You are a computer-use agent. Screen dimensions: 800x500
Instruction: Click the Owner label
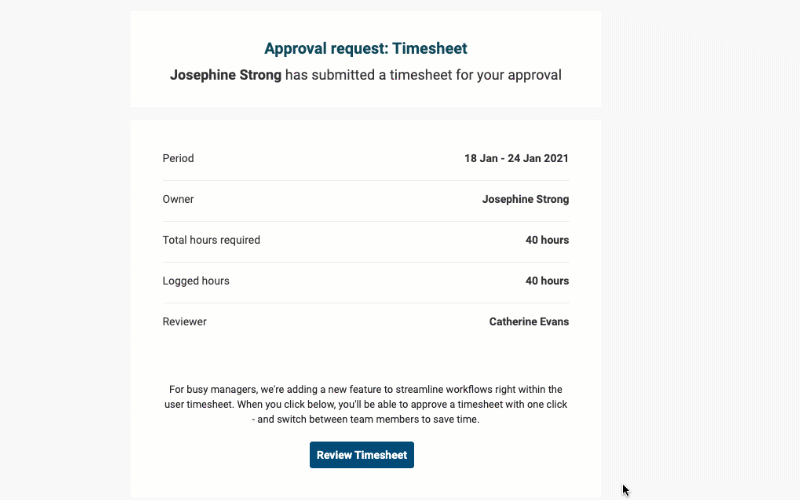pyautogui.click(x=178, y=199)
